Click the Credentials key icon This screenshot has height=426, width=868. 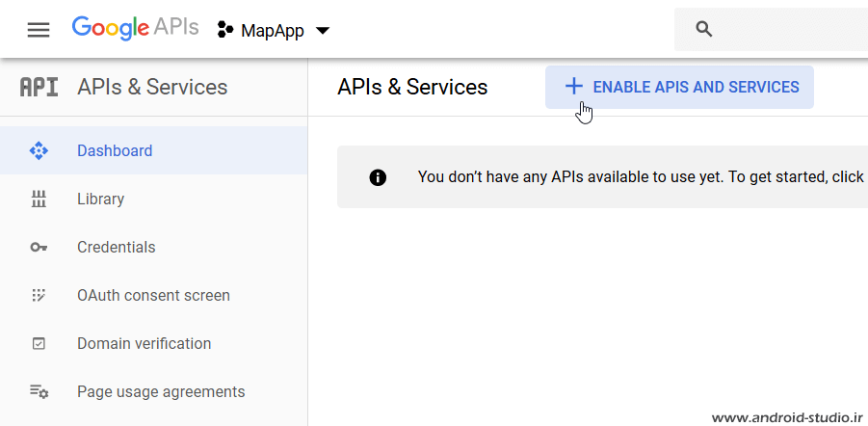click(39, 247)
